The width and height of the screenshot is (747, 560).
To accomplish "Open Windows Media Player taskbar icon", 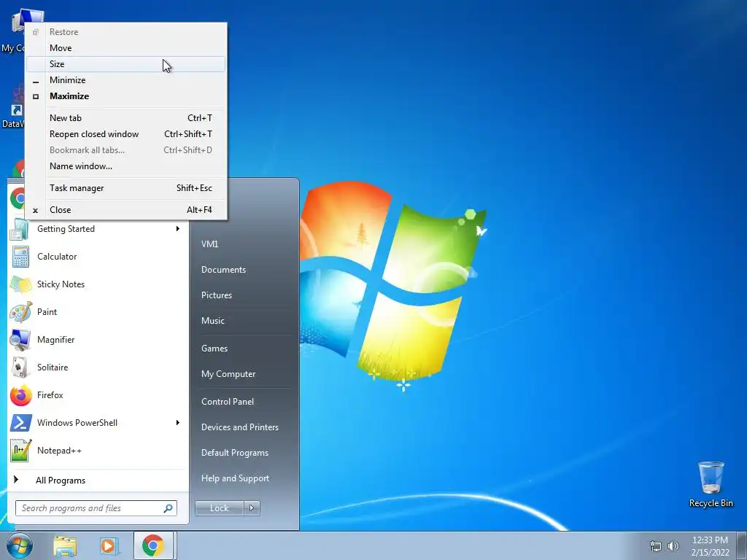I will (109, 545).
